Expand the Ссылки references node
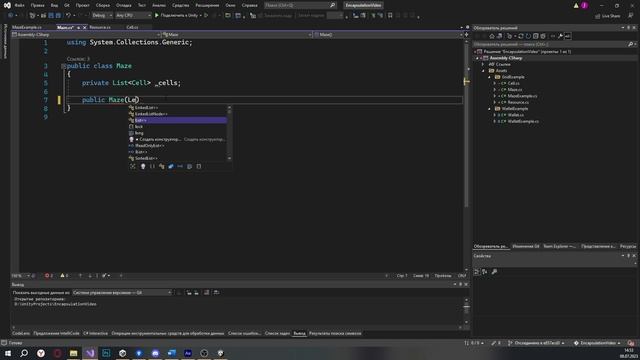 pyautogui.click(x=483, y=64)
